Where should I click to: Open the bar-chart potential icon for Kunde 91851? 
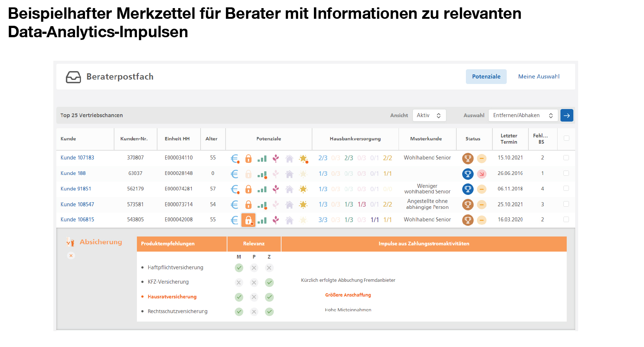tap(262, 189)
